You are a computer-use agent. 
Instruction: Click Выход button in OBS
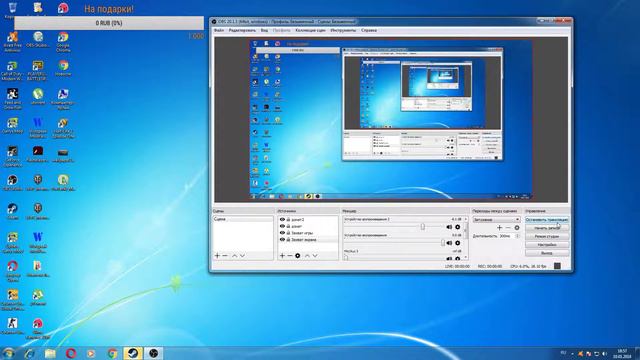[547, 253]
